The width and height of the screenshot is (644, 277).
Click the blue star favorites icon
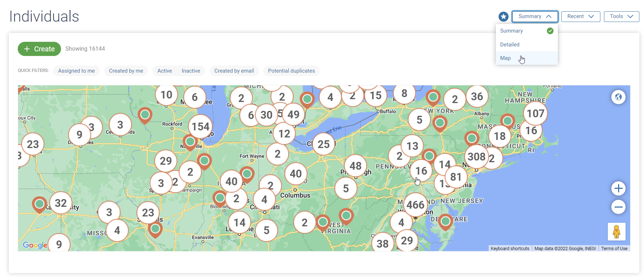tap(503, 17)
